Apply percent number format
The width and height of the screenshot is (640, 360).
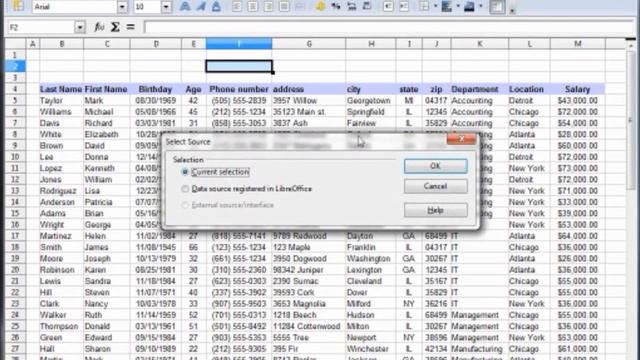click(336, 7)
